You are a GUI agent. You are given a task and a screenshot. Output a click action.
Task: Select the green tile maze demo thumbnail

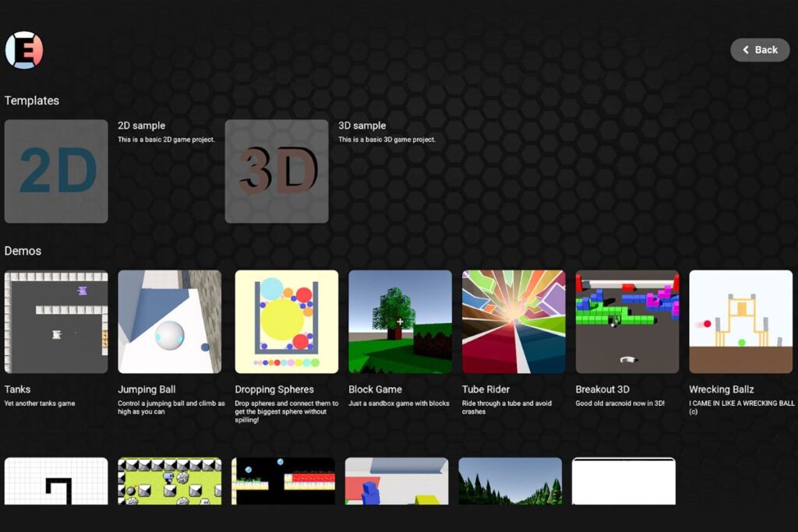click(x=169, y=481)
